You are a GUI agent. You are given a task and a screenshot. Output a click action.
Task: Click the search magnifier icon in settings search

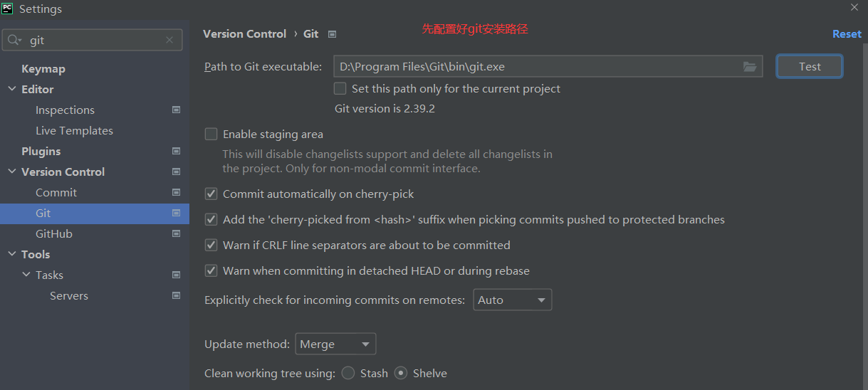(x=14, y=41)
